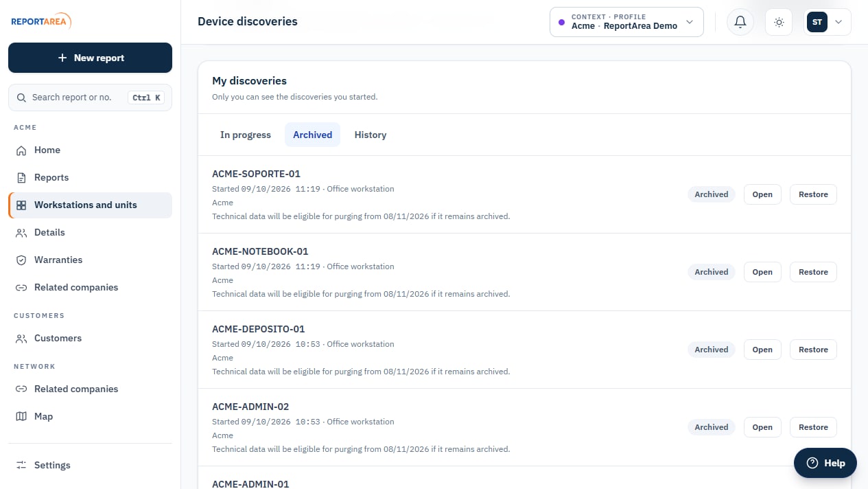Click the ReportArea logo
Image resolution: width=868 pixels, height=489 pixels.
tap(40, 21)
